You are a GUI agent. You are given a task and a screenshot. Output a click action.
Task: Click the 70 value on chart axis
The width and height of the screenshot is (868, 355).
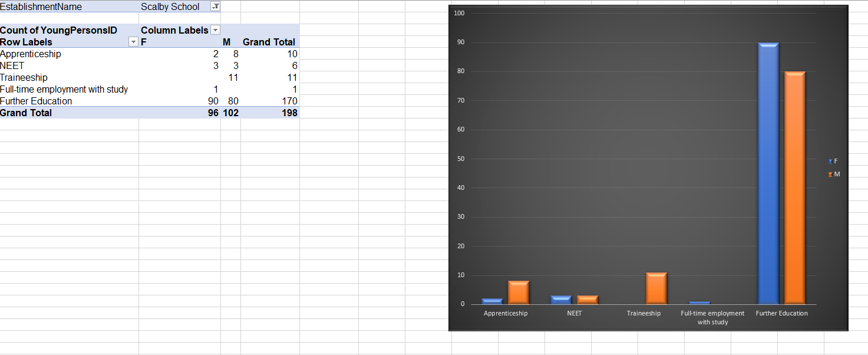point(461,100)
